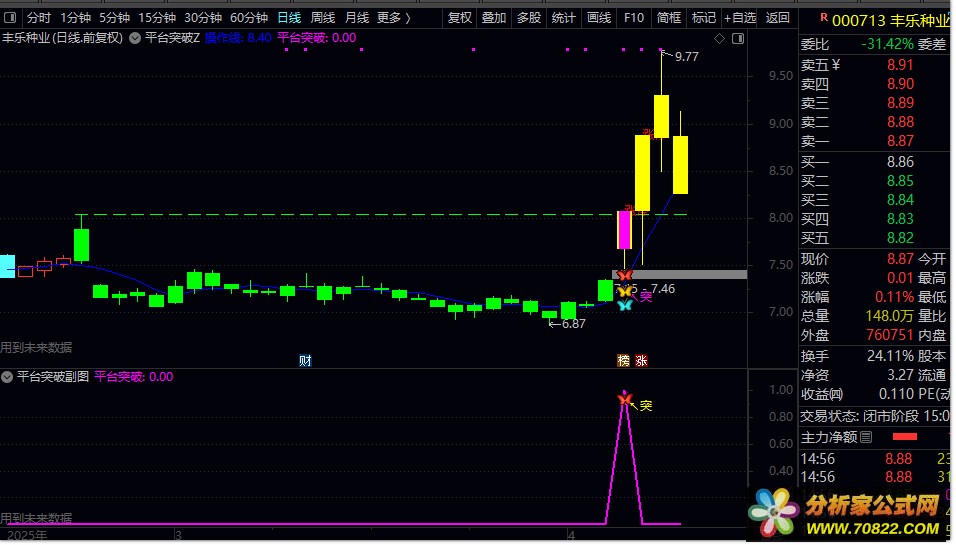Viewport: 956px width, 545px height.
Task: Open the 统计 statistics tool
Action: (x=563, y=18)
